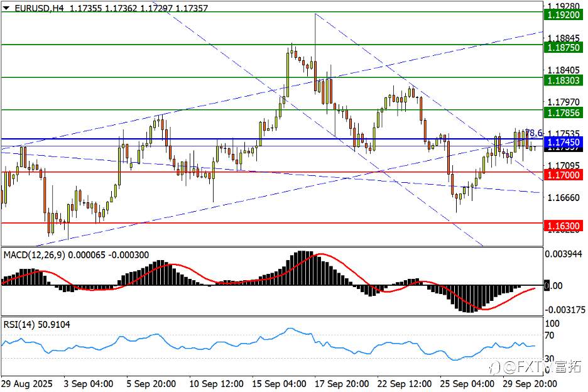This screenshot has width=588, height=392.
Task: Select the 1.18303 green price label
Action: point(563,80)
